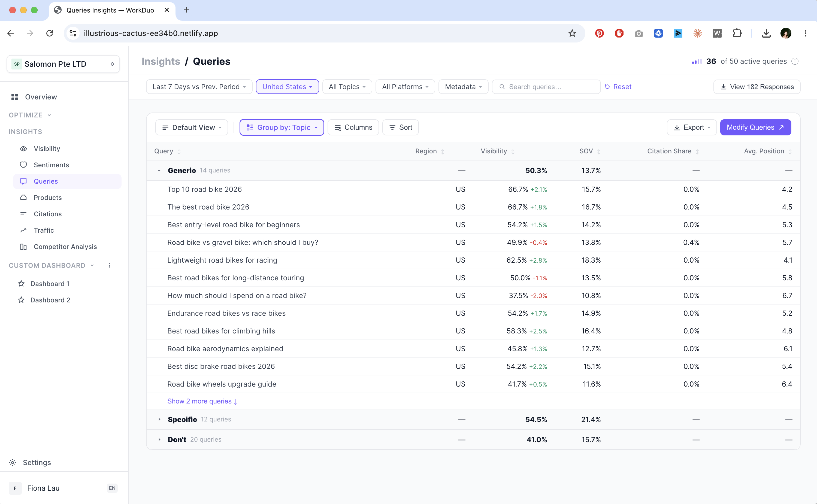Open the Last 7 Days vs Prev. Period dropdown
This screenshot has height=504, width=817.
point(199,87)
